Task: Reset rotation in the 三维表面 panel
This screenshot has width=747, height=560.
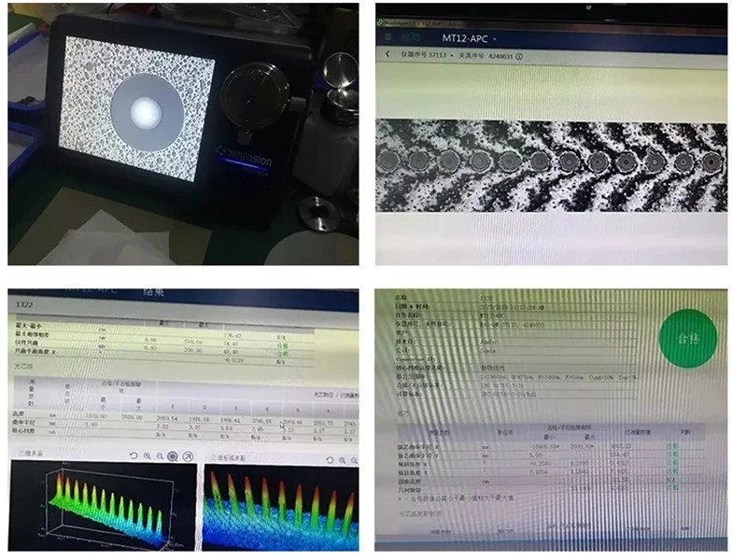Action: (134, 455)
